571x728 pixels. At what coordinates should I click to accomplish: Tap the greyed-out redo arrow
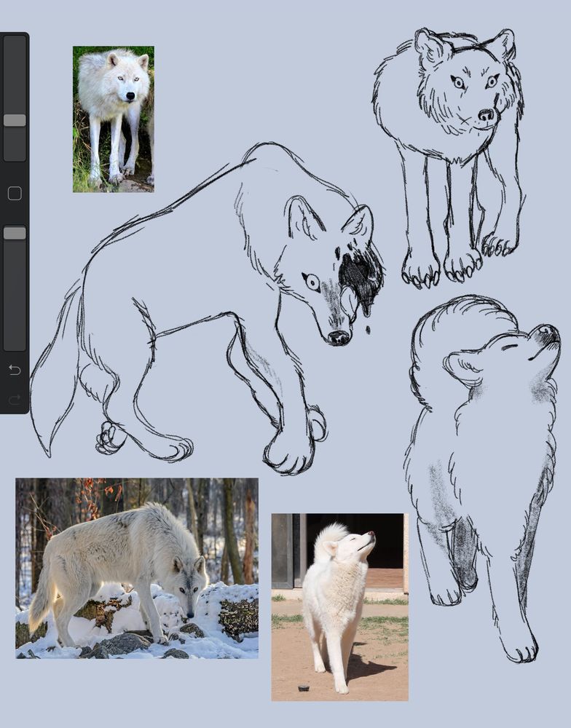point(15,399)
